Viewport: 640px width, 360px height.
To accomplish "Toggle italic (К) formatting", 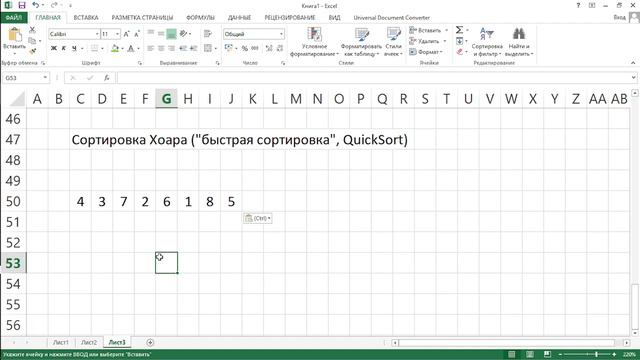I will pos(64,48).
